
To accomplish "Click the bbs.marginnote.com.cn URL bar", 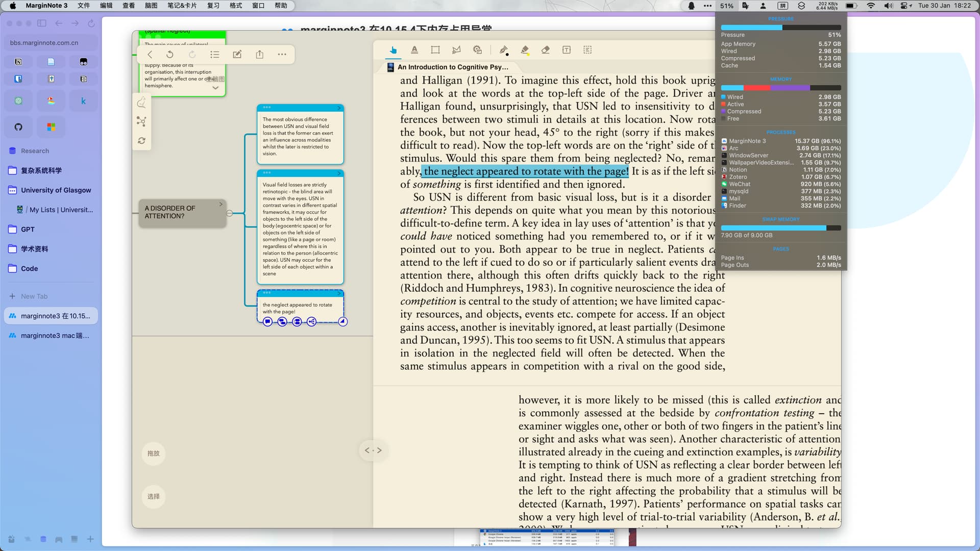I will click(51, 43).
